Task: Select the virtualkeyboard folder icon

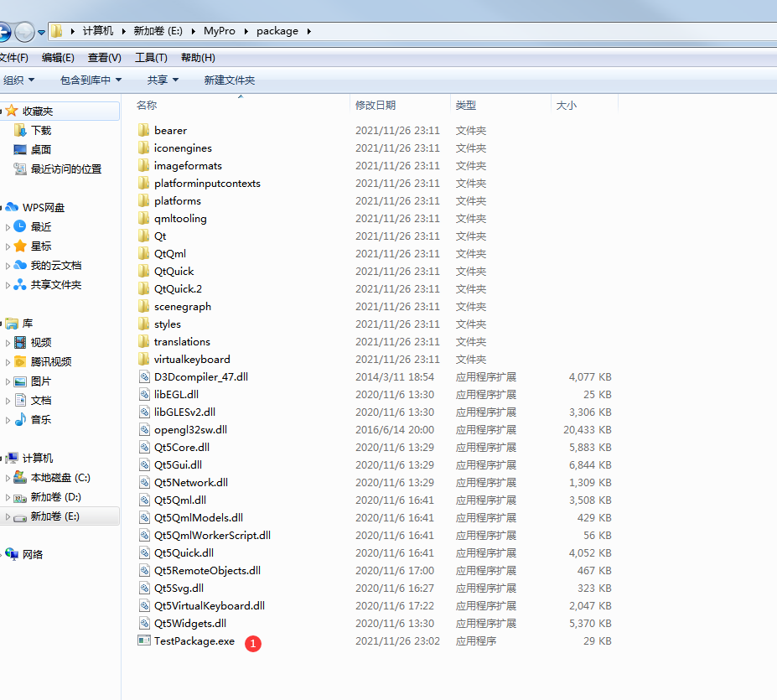Action: coord(143,359)
